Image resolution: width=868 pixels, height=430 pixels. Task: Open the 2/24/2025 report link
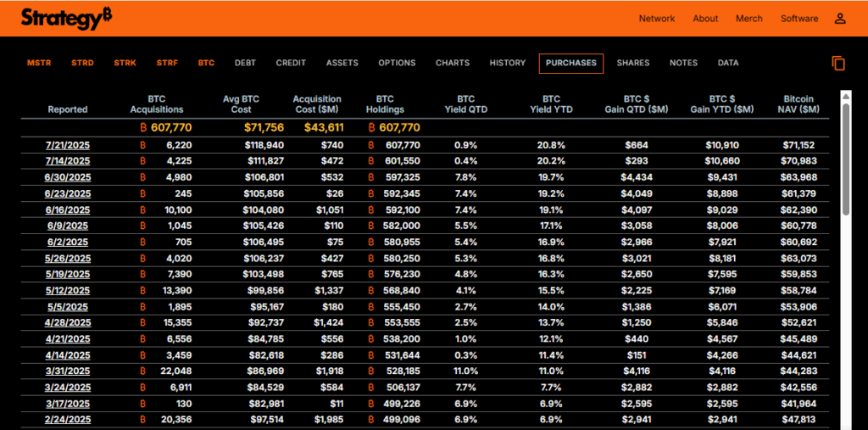68,420
